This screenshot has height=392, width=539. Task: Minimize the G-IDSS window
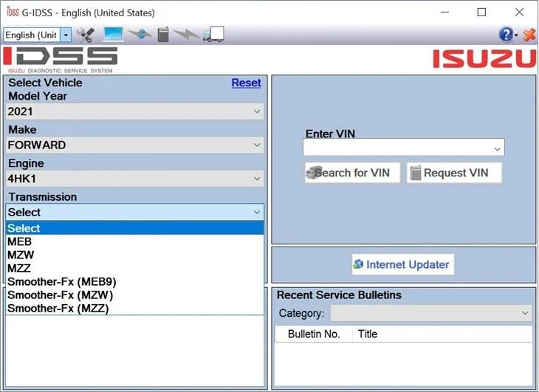pyautogui.click(x=444, y=13)
